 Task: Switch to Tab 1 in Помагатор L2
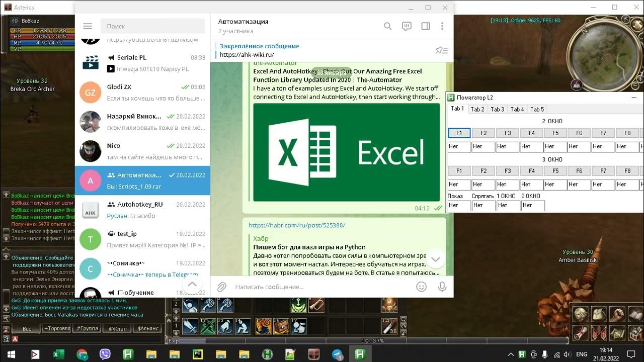coord(457,109)
